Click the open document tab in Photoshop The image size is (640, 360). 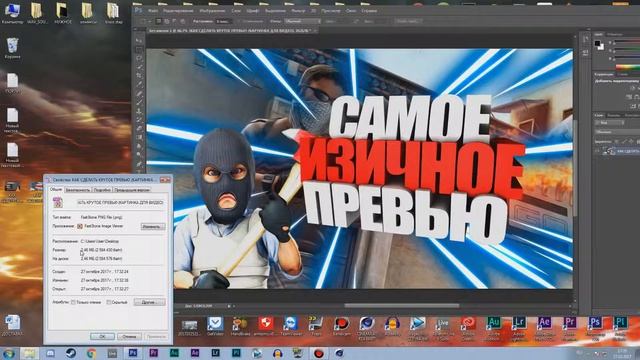tap(233, 31)
